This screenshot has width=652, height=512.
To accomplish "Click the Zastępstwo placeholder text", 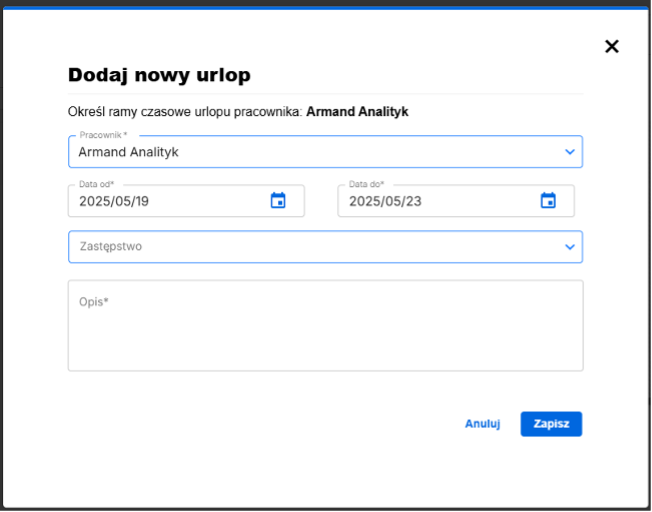I will coord(111,246).
